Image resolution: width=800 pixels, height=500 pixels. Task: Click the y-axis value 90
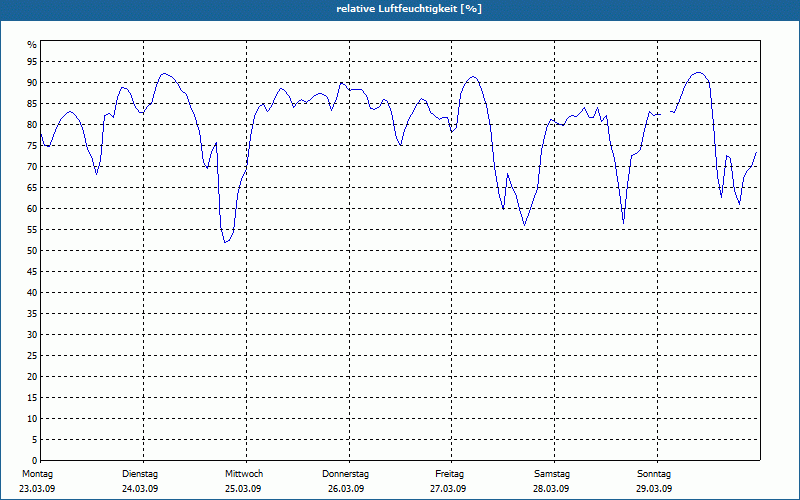coord(32,83)
